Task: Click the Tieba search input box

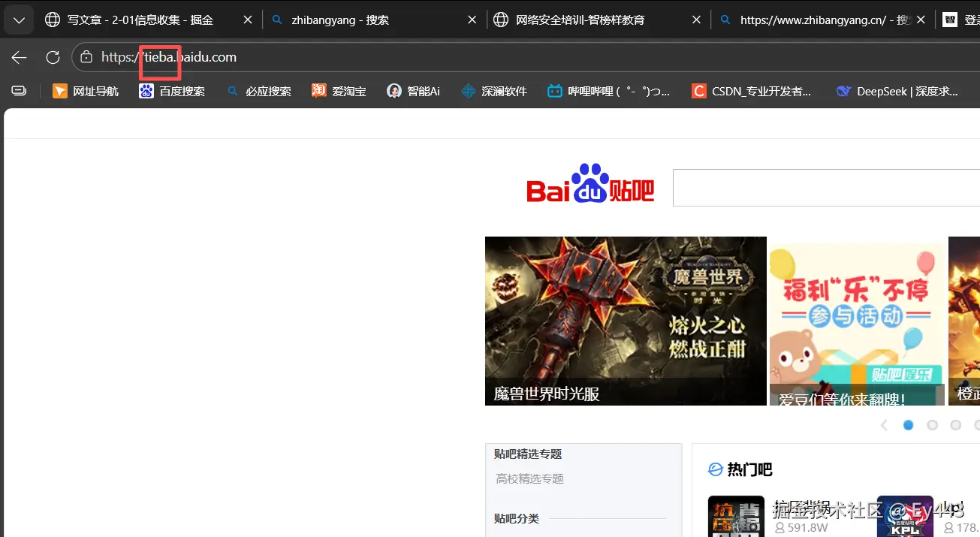Action: [826, 188]
